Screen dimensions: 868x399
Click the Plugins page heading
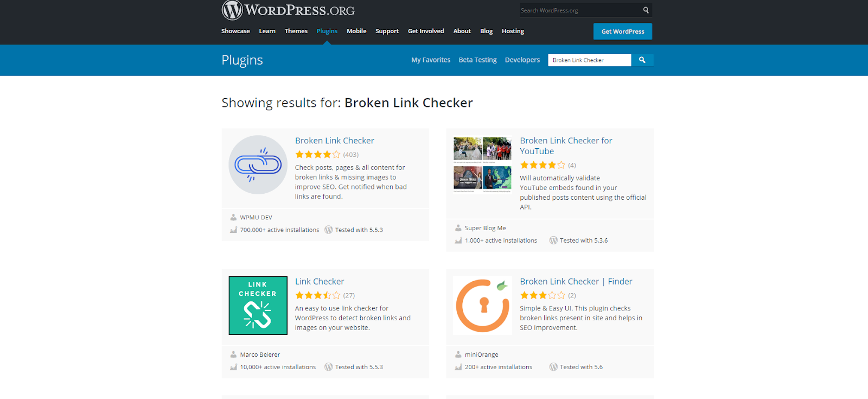(242, 60)
